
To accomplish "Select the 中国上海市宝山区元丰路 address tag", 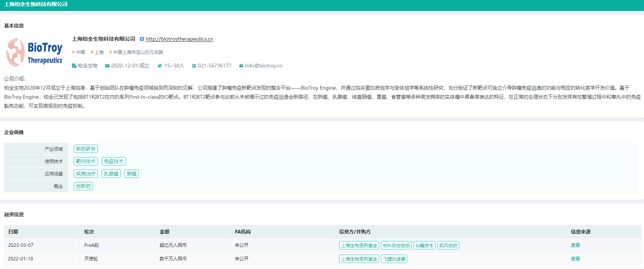I will [136, 52].
